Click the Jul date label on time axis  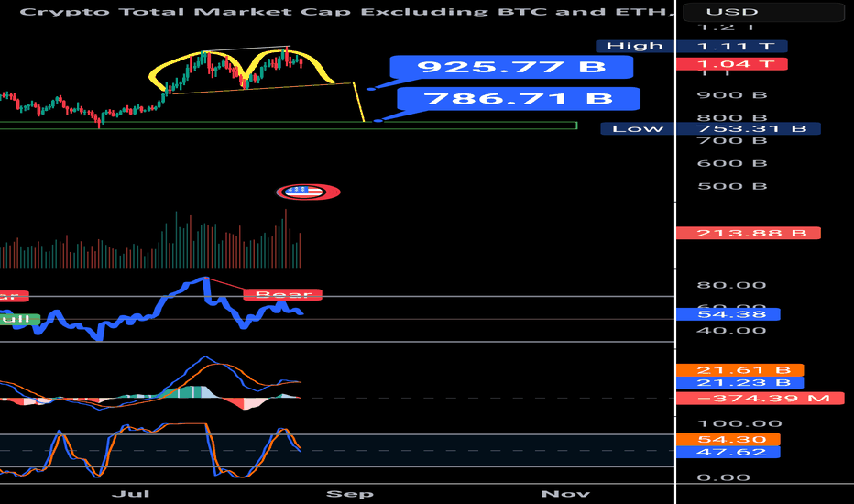click(131, 494)
